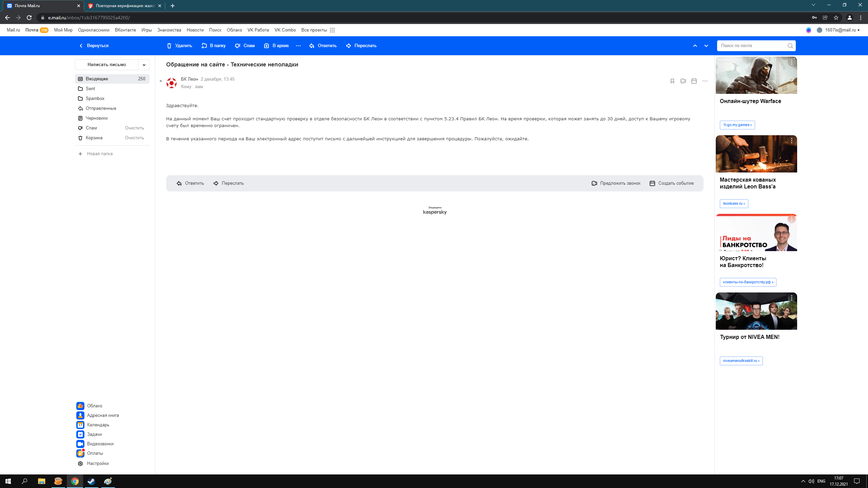This screenshot has width=868, height=488.
Task: Bookmark this page with the star icon
Action: (836, 18)
